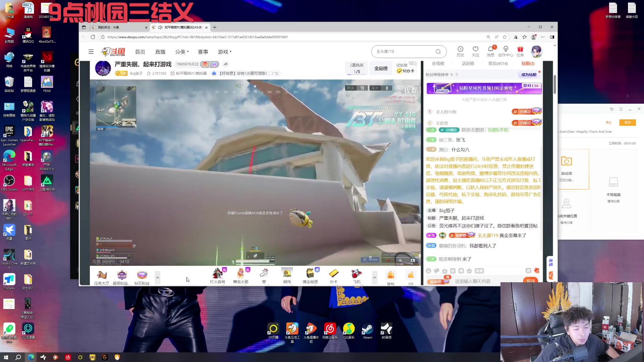Click the favorites star in address bar

click(x=505, y=37)
